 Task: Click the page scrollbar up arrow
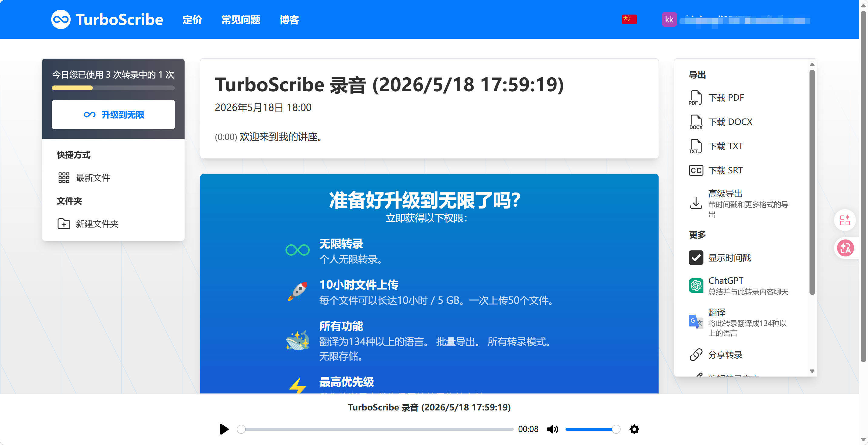(863, 5)
